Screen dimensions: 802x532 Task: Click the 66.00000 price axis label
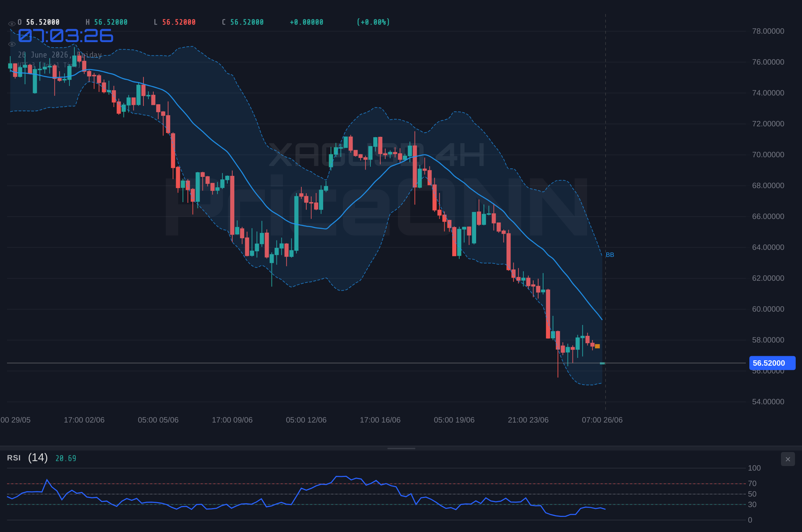point(768,217)
